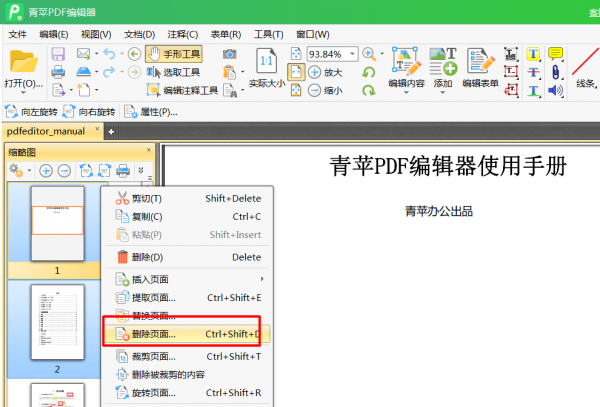The height and width of the screenshot is (407, 600).
Task: Click the sound speaker icon
Action: coord(555,90)
